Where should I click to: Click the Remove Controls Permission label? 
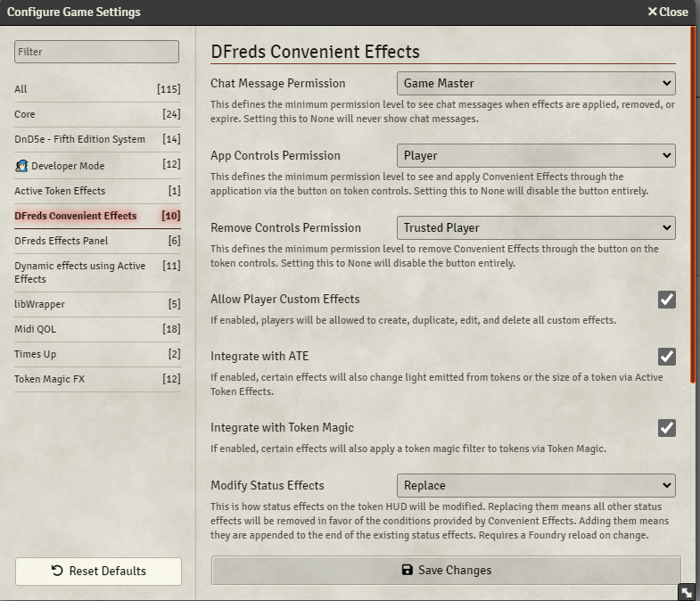pyautogui.click(x=285, y=228)
